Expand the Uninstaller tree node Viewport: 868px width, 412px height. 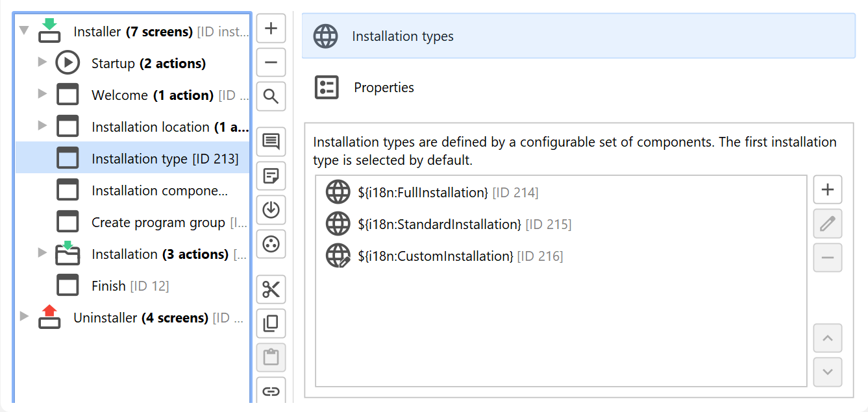pyautogui.click(x=24, y=317)
